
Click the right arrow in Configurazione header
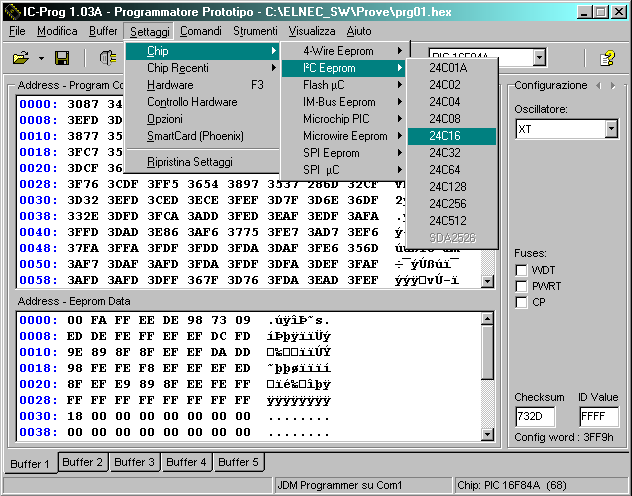pyautogui.click(x=612, y=86)
